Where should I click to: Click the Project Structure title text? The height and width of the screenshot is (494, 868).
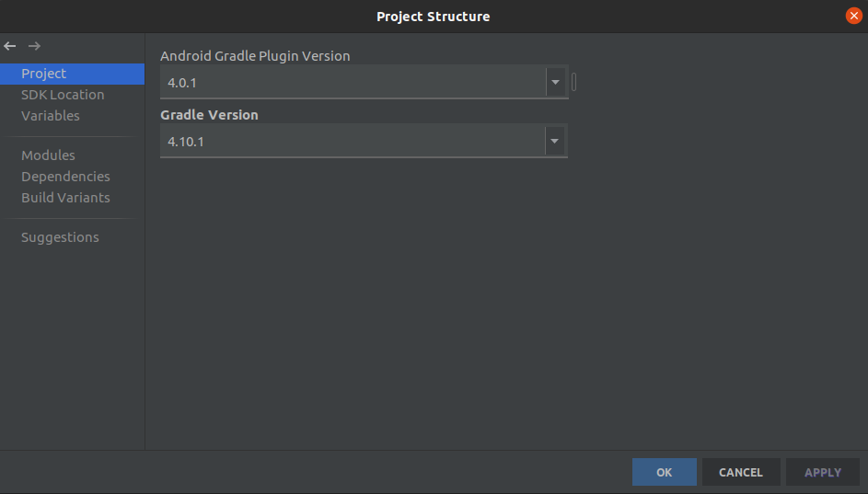pos(433,17)
